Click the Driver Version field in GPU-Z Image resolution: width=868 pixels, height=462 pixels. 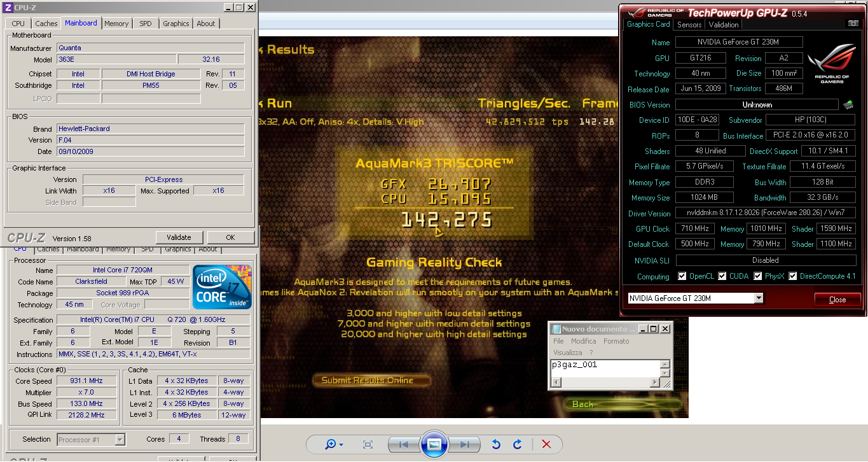(x=765, y=213)
